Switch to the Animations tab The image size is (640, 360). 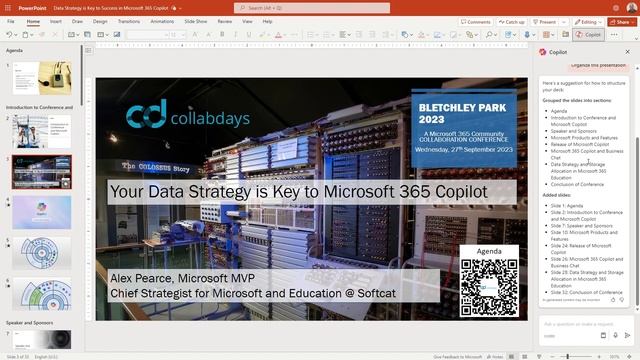tap(162, 21)
